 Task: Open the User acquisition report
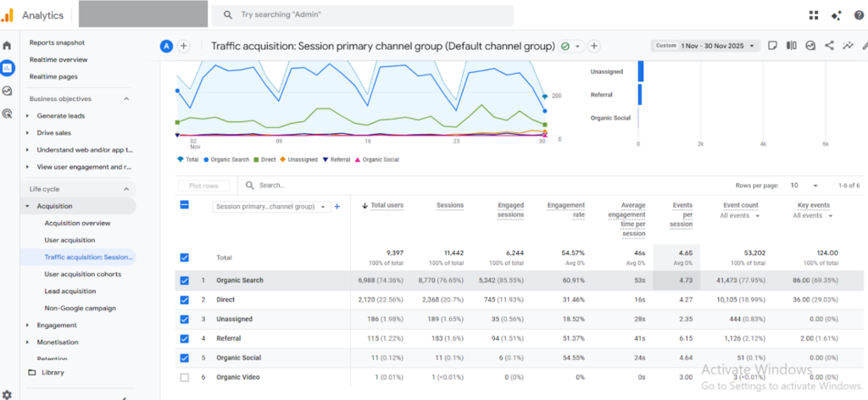tap(70, 240)
